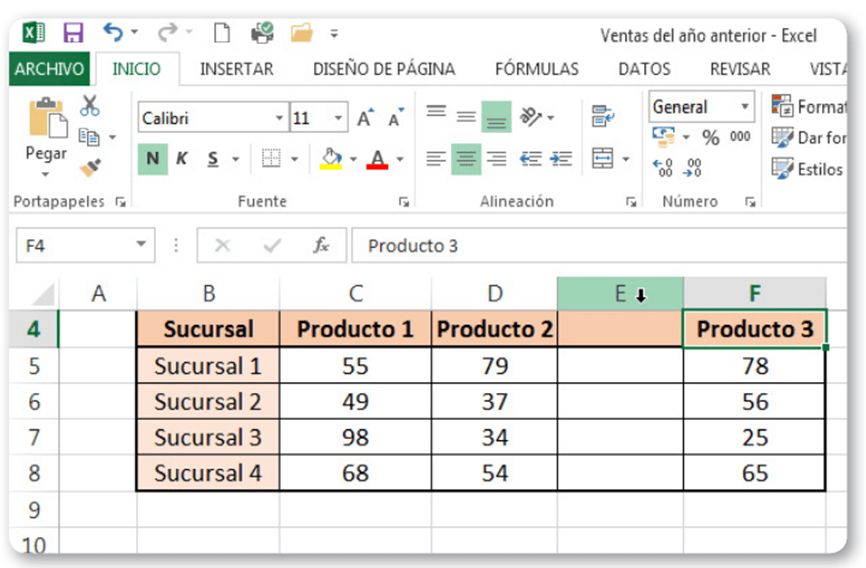Viewport: 866px width, 568px height.
Task: Open the ARCHIVO tab
Action: (x=49, y=69)
